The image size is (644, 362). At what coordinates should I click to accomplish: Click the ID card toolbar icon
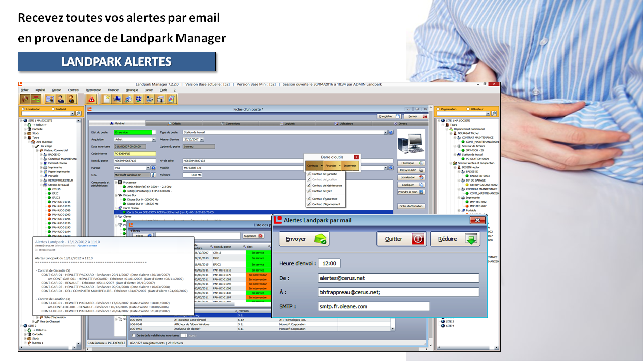pos(50,99)
